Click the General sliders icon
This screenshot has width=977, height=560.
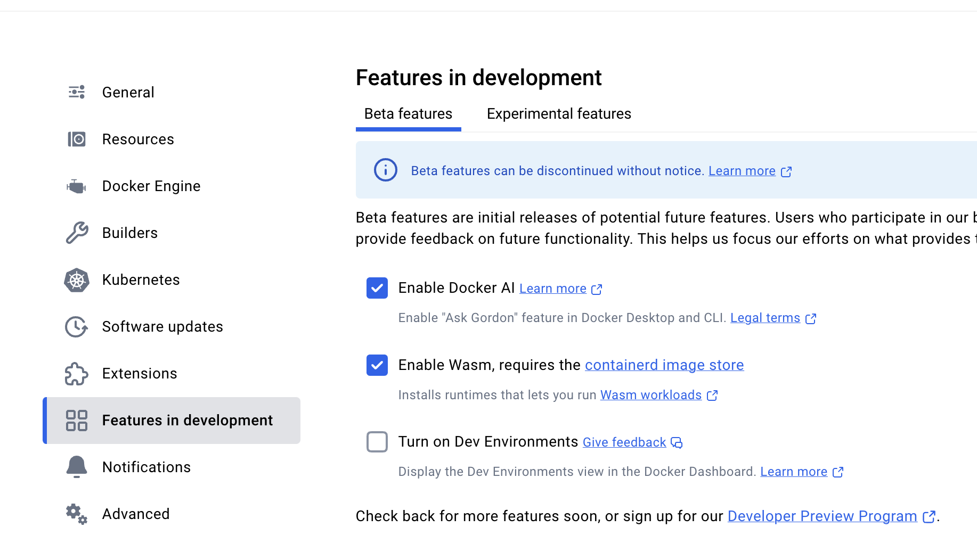[x=77, y=92]
